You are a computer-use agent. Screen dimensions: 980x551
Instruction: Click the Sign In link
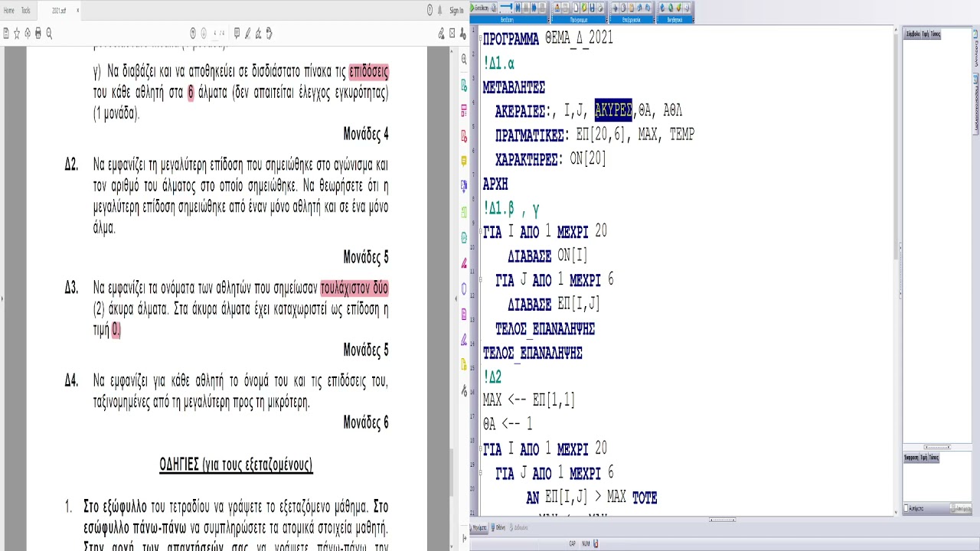(x=456, y=10)
